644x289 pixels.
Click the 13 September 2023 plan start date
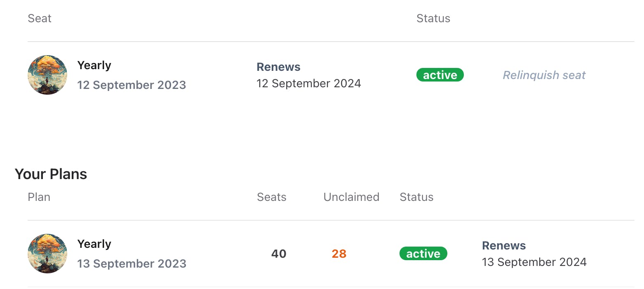[x=132, y=264]
